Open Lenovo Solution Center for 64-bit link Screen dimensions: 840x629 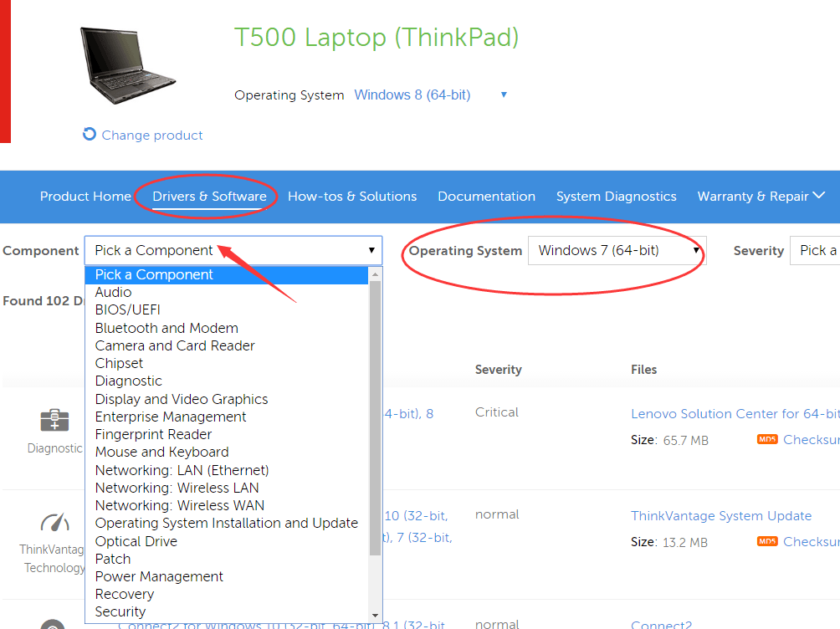735,414
